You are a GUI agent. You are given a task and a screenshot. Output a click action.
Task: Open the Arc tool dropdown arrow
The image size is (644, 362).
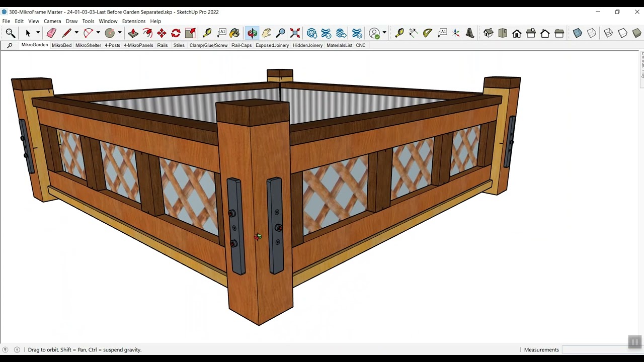(98, 33)
